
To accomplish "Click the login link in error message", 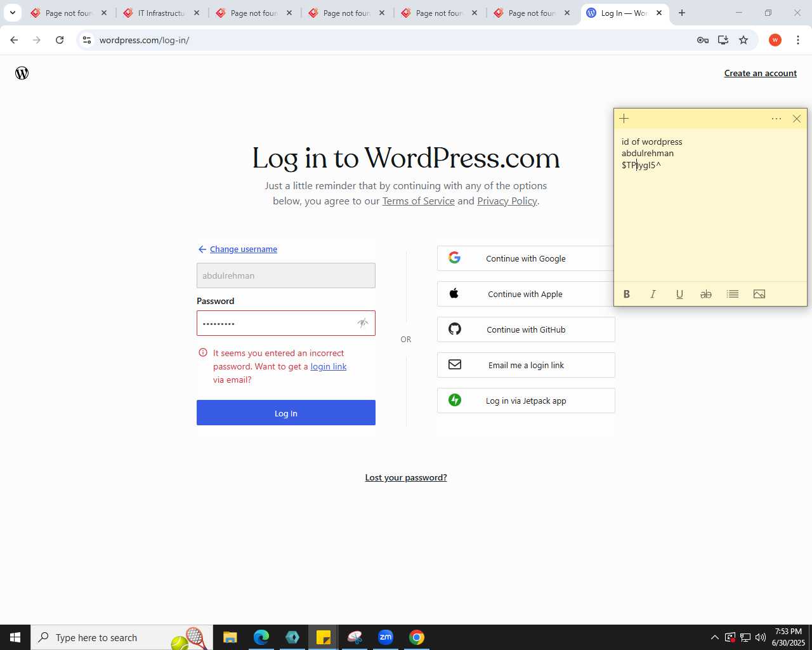I will (x=329, y=366).
